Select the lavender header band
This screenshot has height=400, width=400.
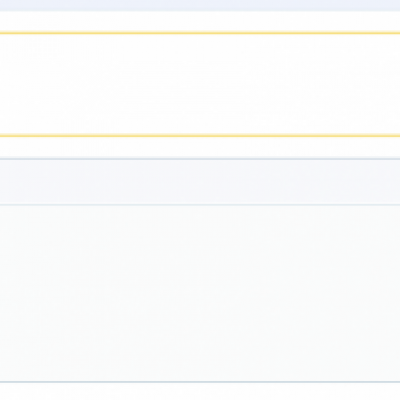200,182
